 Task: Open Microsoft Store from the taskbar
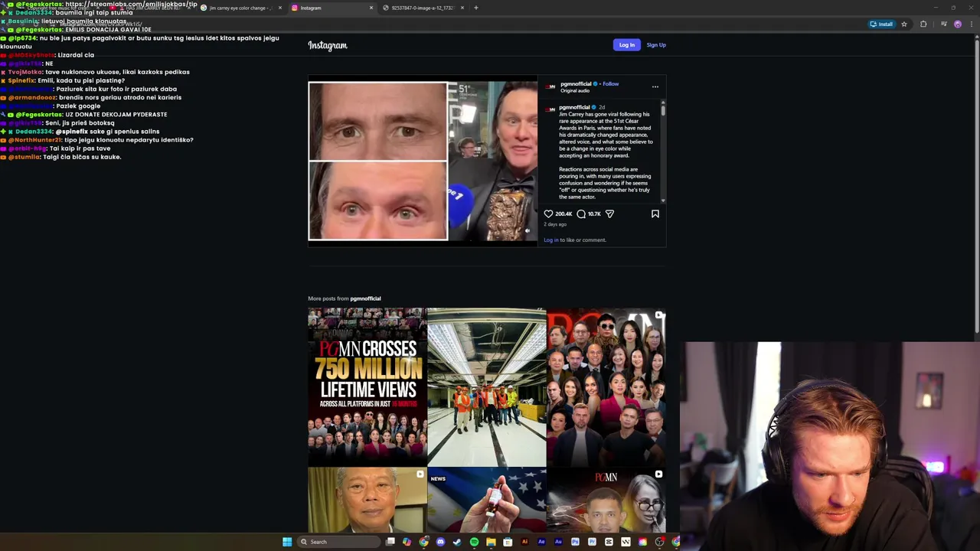point(508,542)
